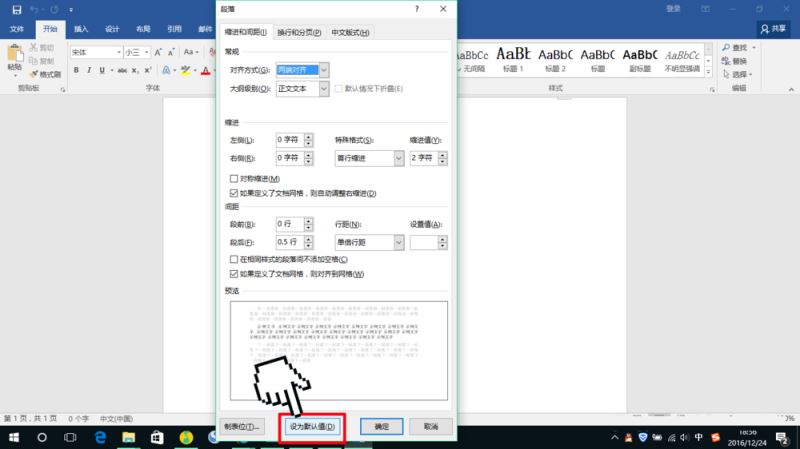The width and height of the screenshot is (800, 449).
Task: Click the Clipboard group dialog launcher
Action: click(63, 90)
